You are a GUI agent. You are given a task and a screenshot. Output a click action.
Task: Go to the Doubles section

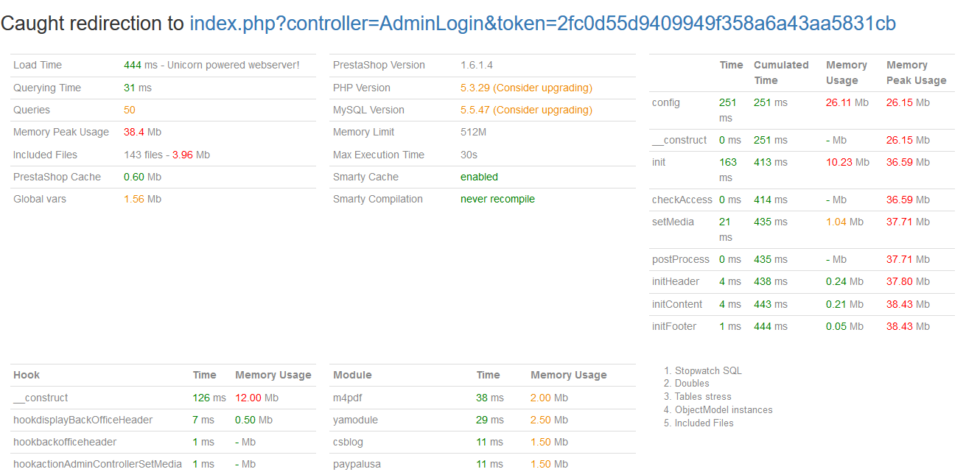[x=692, y=384]
